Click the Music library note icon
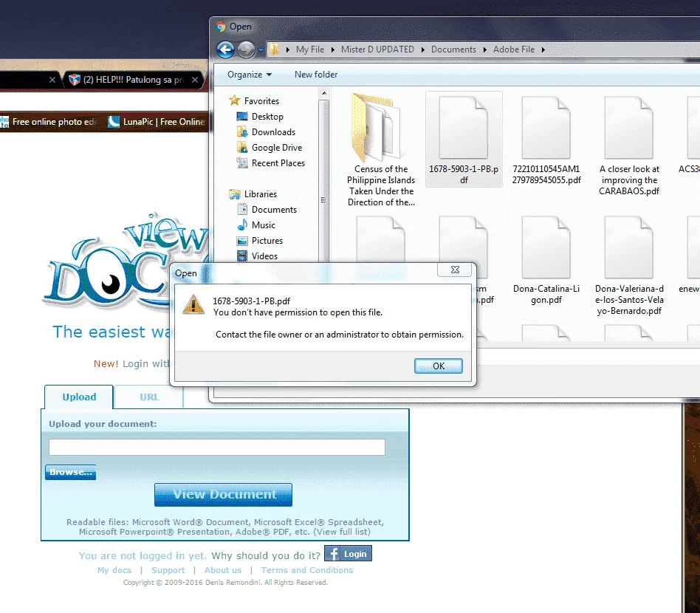The height and width of the screenshot is (613, 700). 242,225
